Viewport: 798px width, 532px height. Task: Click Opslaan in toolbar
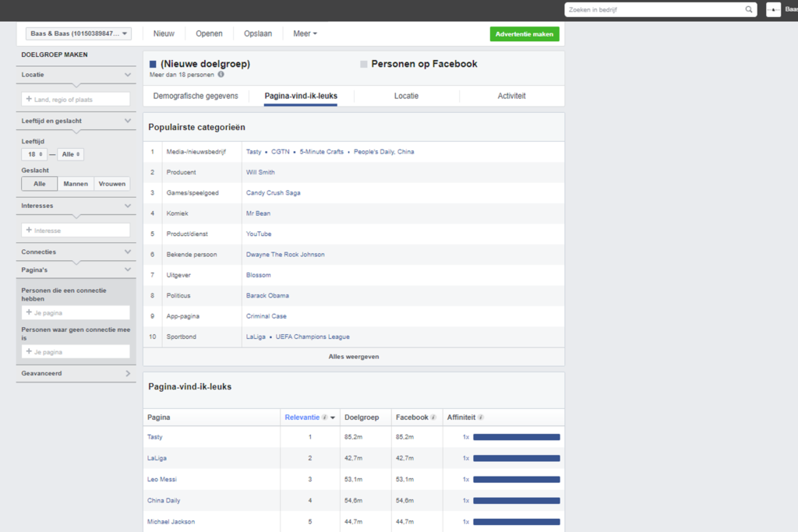coord(257,33)
